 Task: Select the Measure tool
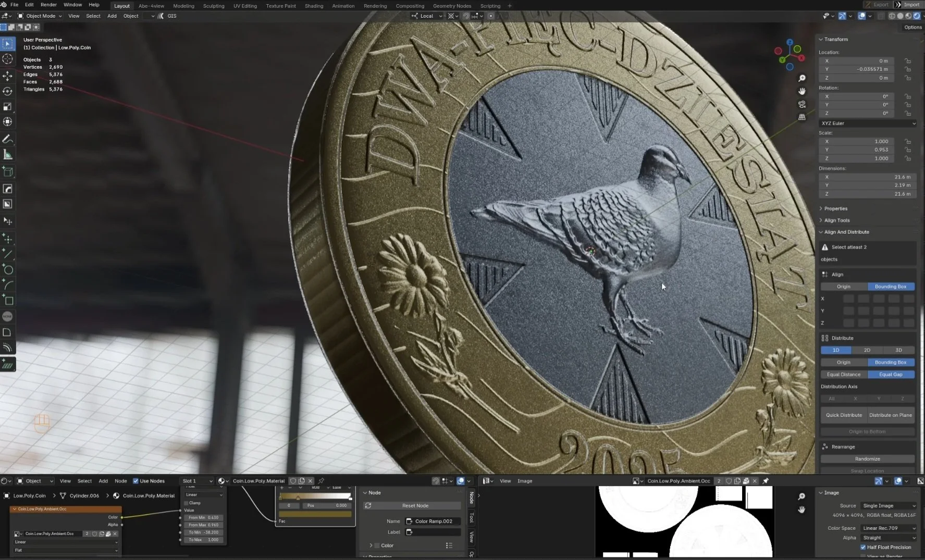click(x=8, y=155)
